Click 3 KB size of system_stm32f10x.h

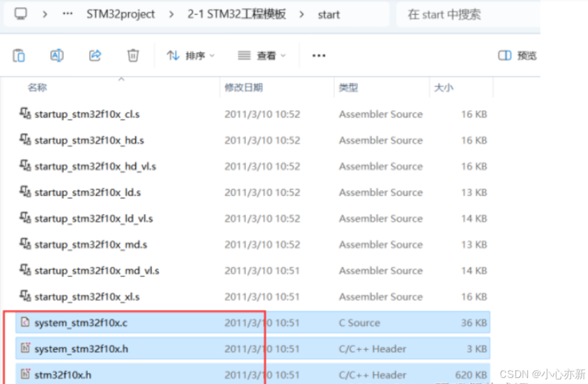click(477, 349)
